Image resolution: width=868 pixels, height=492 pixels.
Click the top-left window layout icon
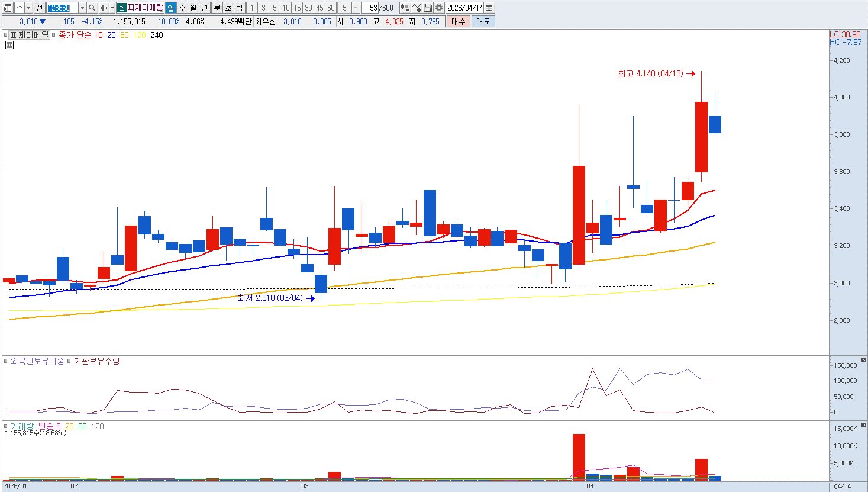click(8, 8)
